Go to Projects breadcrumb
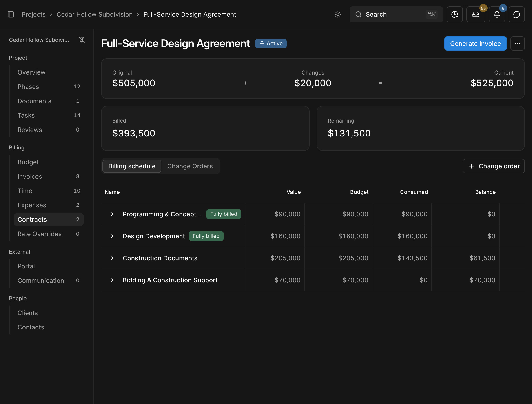The height and width of the screenshot is (404, 532). pyautogui.click(x=33, y=14)
